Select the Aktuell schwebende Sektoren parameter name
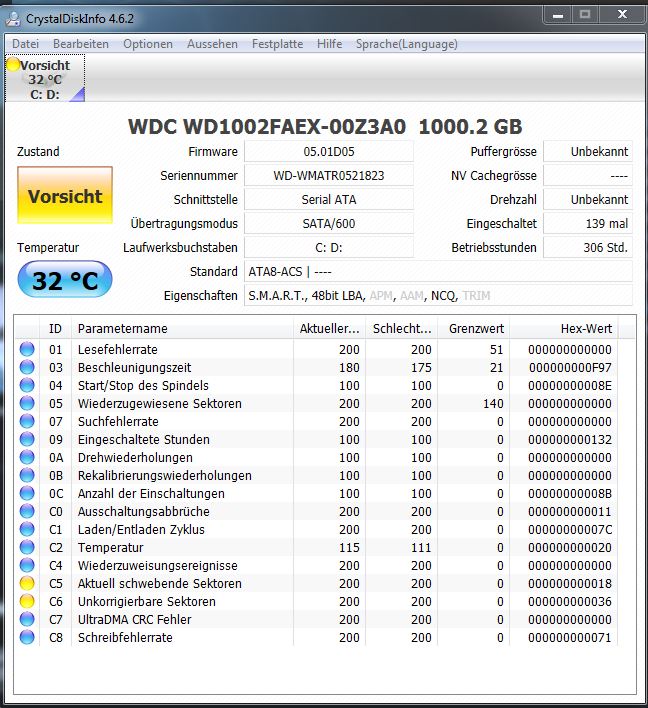Viewport: 648px width, 708px height. coord(159,583)
